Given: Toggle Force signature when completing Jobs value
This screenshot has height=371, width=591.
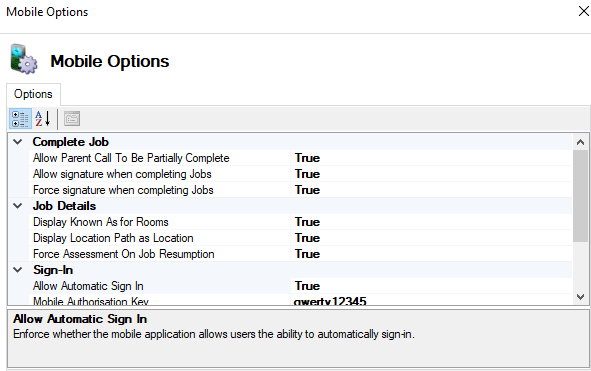Looking at the screenshot, I should tap(431, 190).
